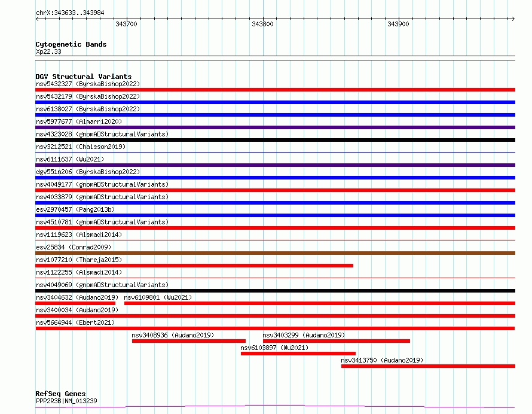Click the 343900 ruler position label
This screenshot has height=414, width=532.
pos(398,24)
